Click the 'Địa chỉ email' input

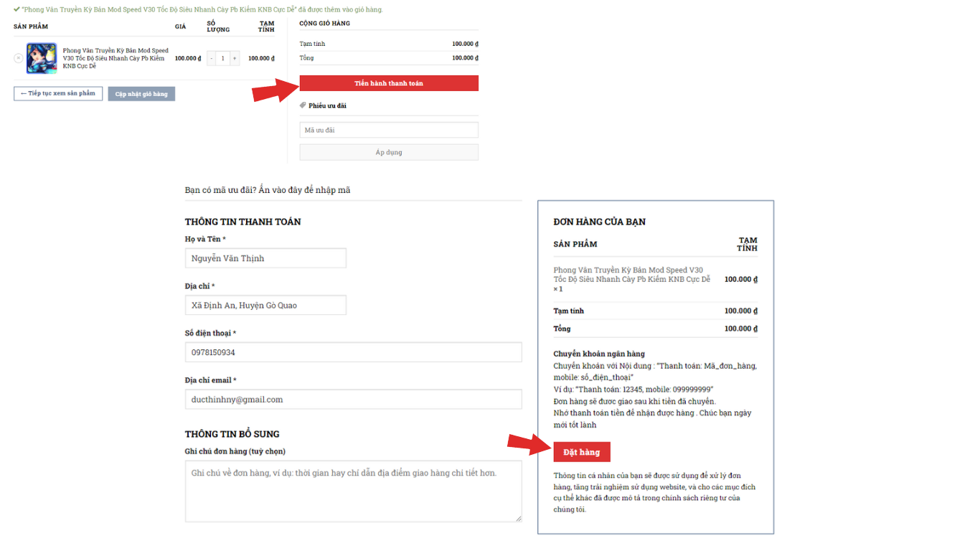click(x=353, y=400)
